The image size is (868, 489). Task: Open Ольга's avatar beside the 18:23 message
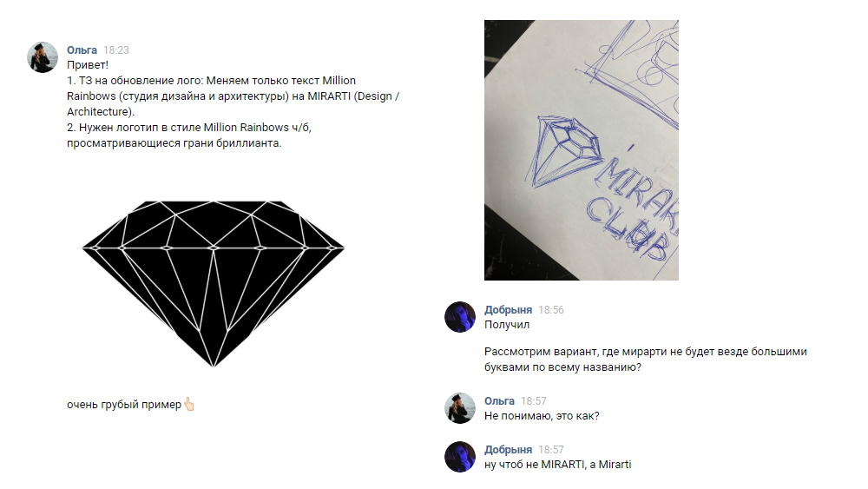pyautogui.click(x=43, y=57)
